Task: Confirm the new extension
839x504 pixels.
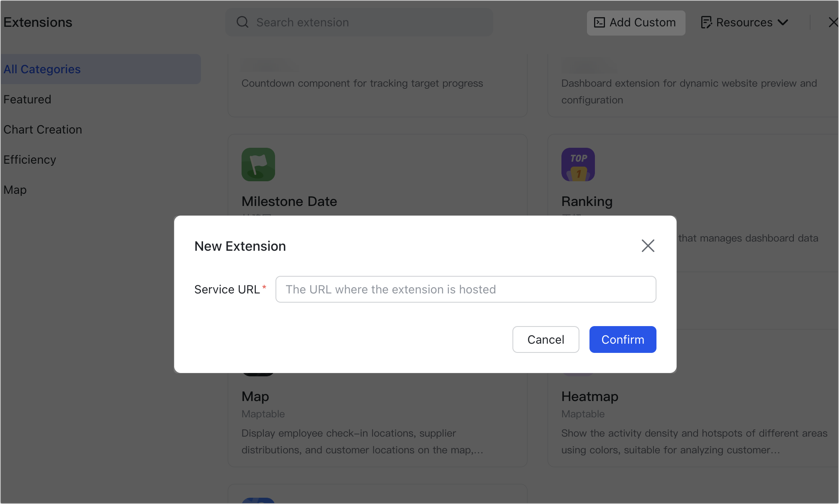Action: coord(623,339)
